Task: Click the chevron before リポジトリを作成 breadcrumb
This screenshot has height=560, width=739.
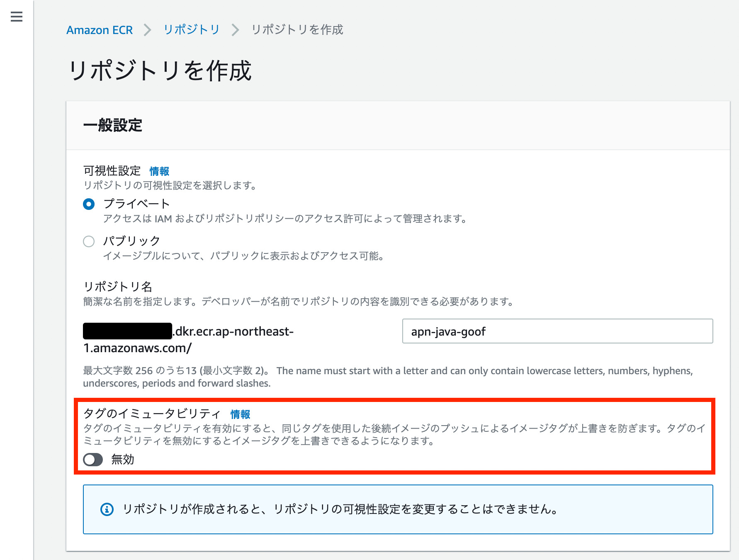Action: point(235,30)
